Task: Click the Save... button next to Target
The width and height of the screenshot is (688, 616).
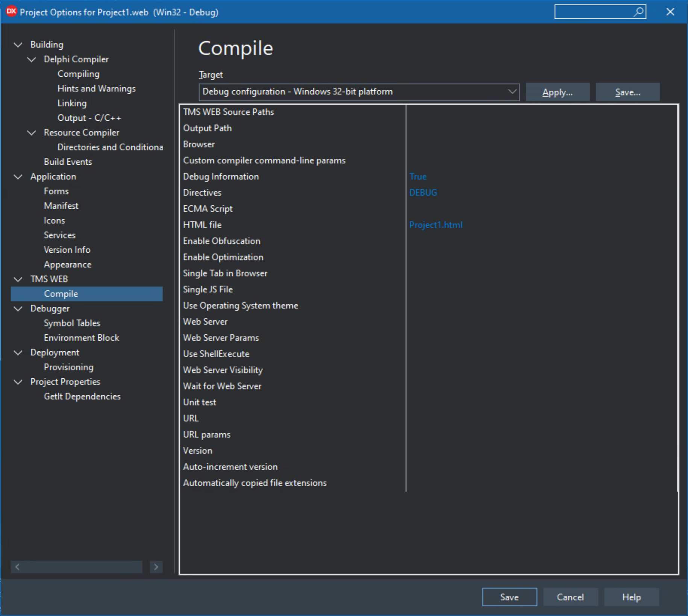Action: pos(627,92)
